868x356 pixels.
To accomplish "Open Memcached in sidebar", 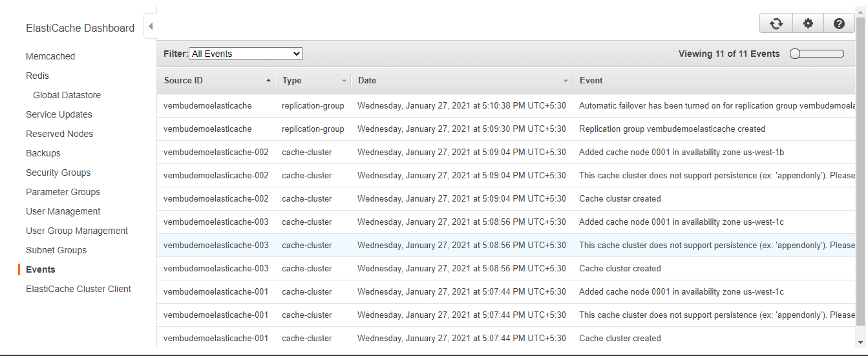I will [x=50, y=56].
